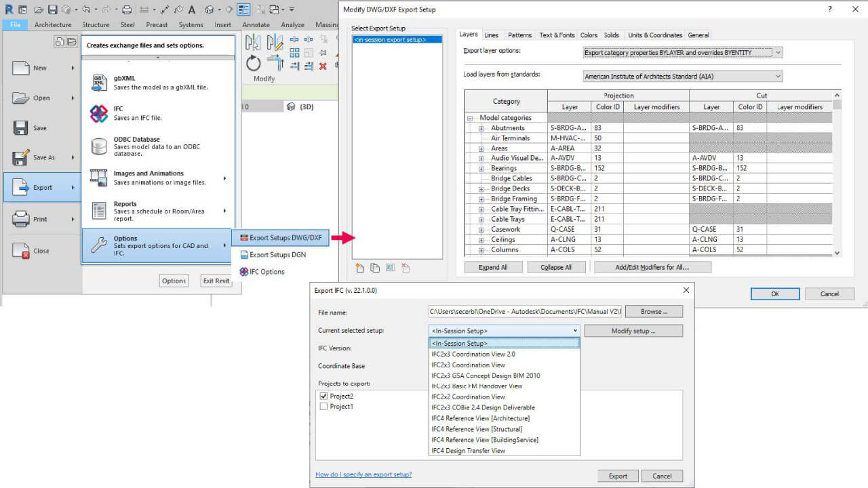Screen dimensions: 868x488
Task: Click the Modify setup button
Action: [x=633, y=331]
